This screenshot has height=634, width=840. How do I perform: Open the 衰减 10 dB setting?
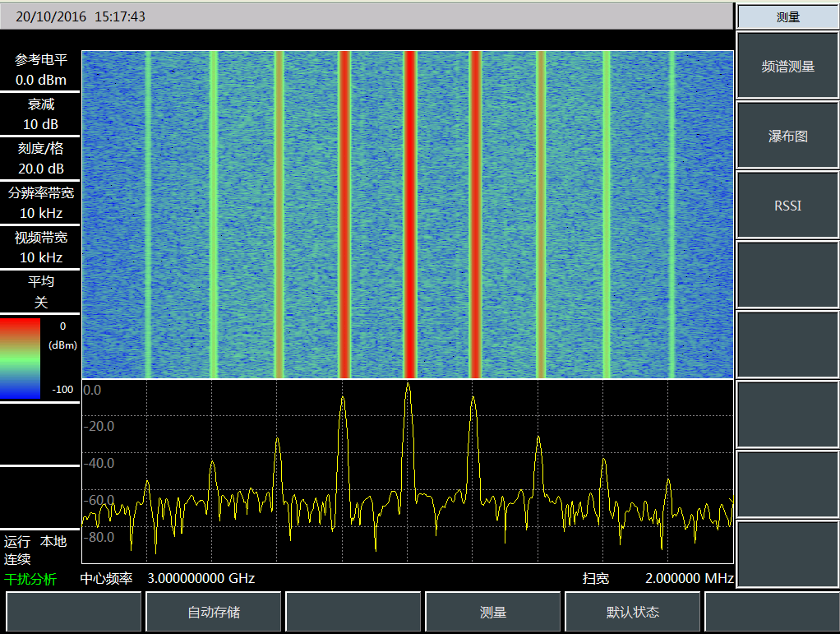(x=40, y=114)
